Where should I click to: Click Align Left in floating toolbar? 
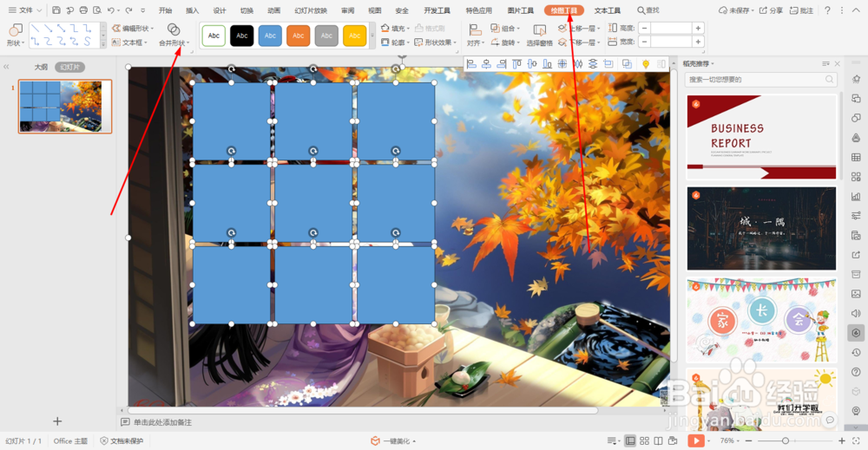pos(471,64)
